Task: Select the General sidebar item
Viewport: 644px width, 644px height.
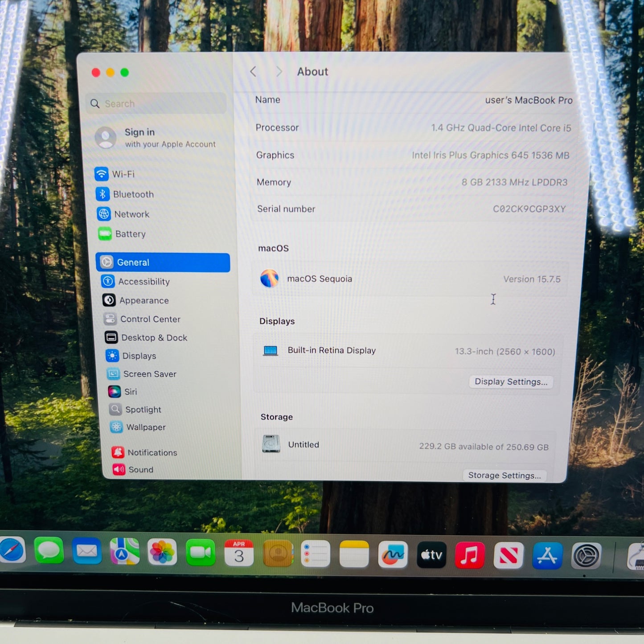Action: click(163, 263)
